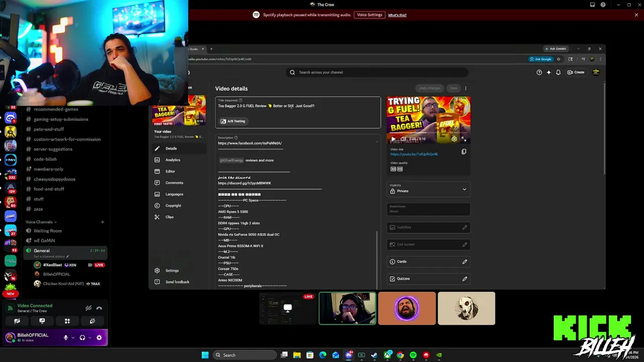
Task: Expand video preview to fullscreen
Action: [x=464, y=139]
